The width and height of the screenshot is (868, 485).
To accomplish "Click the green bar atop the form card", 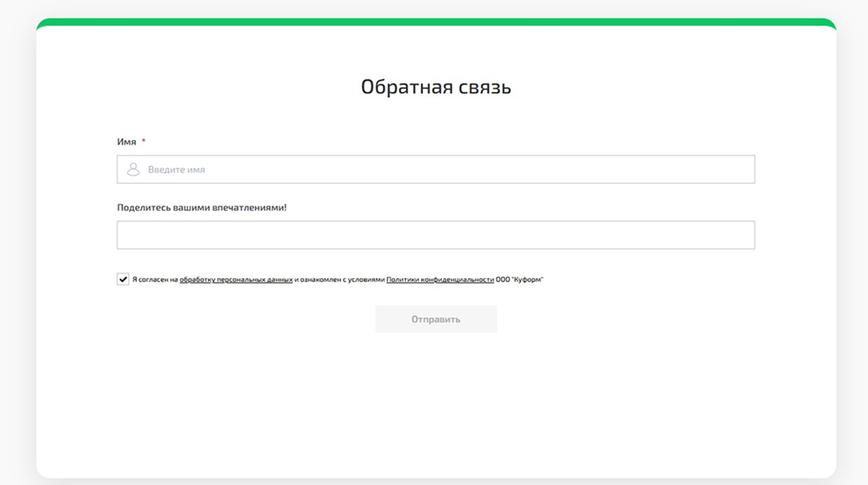I will (435, 22).
